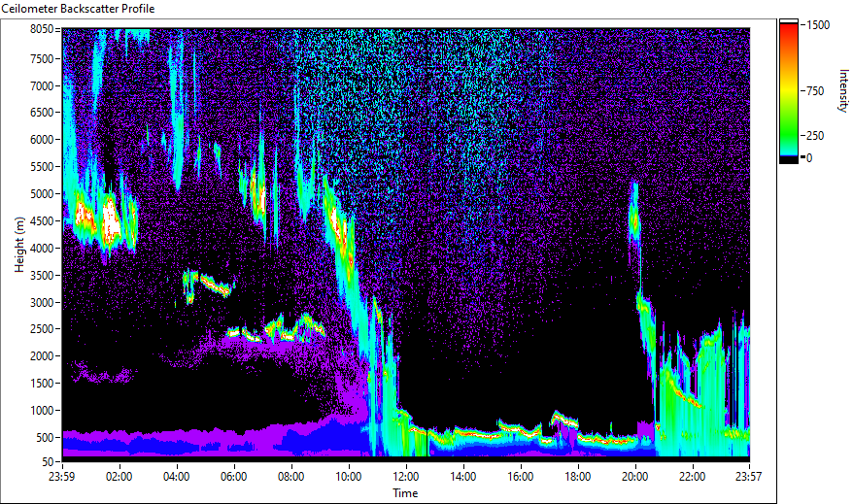Select the 23:57 end time label
Image resolution: width=853 pixels, height=504 pixels.
pyautogui.click(x=748, y=477)
